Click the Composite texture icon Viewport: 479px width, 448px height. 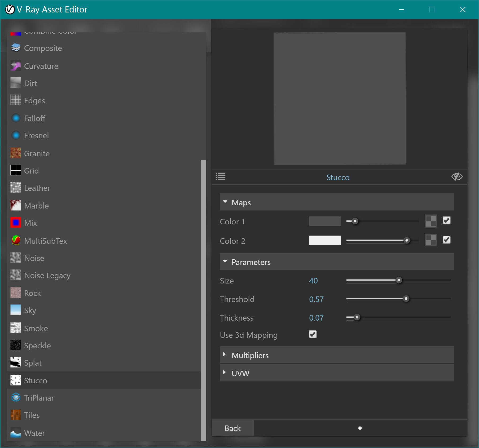(16, 48)
